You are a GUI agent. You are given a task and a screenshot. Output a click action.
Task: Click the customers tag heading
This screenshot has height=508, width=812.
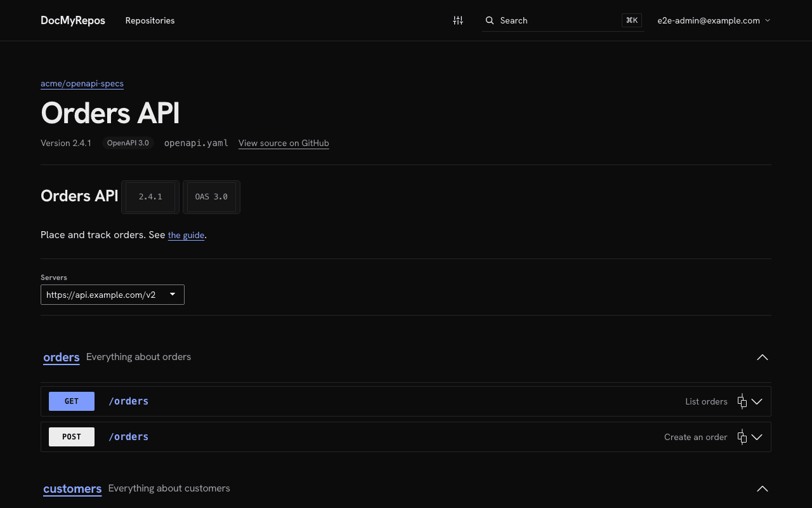72,488
